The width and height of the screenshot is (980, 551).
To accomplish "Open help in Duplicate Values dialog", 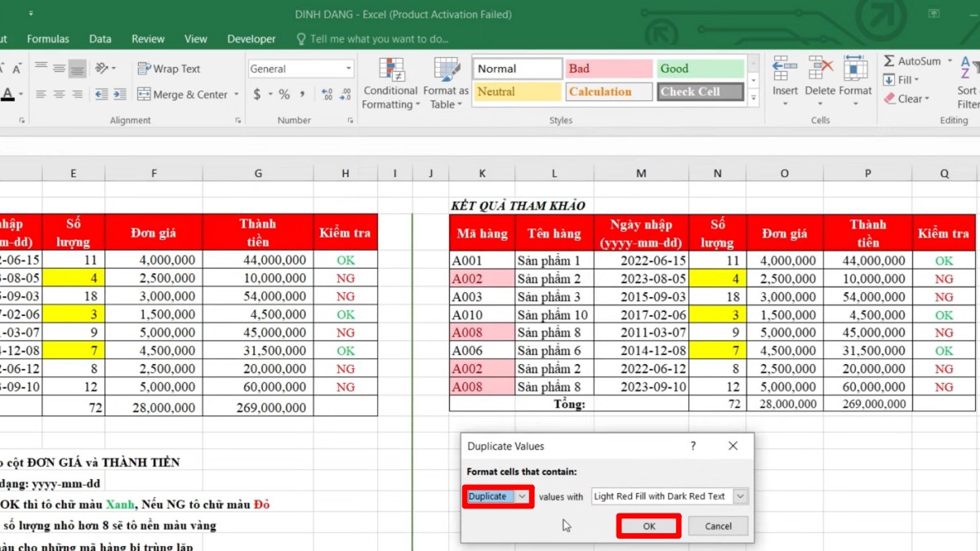I will coord(693,447).
